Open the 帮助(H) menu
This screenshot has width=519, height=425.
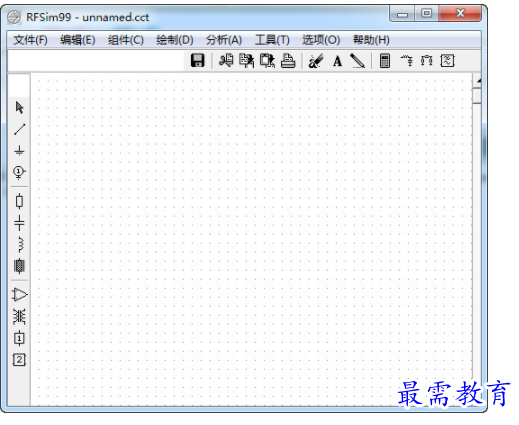tap(371, 40)
